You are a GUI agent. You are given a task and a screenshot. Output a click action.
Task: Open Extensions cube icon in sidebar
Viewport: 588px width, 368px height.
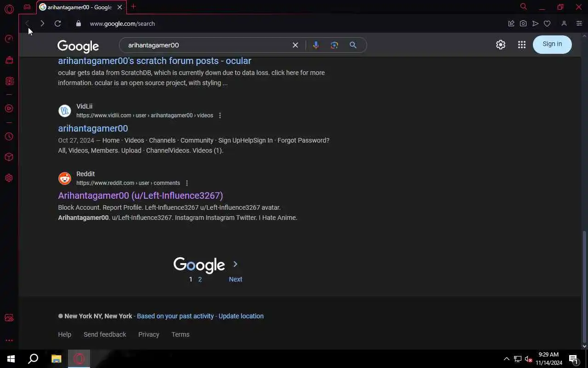9,157
